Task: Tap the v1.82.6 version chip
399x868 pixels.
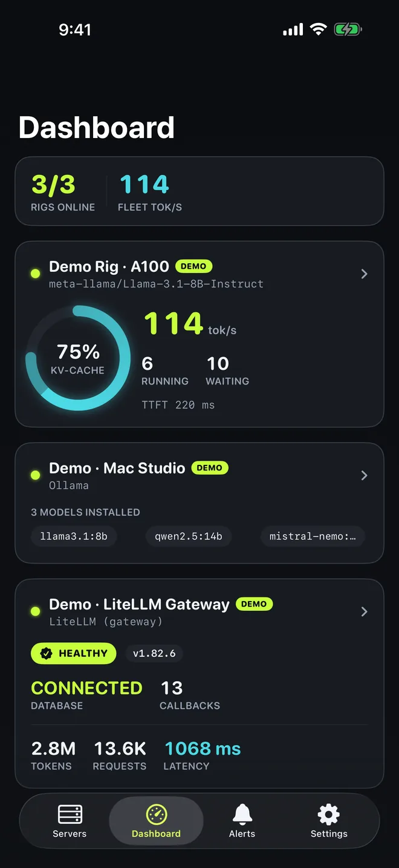Action: 154,654
